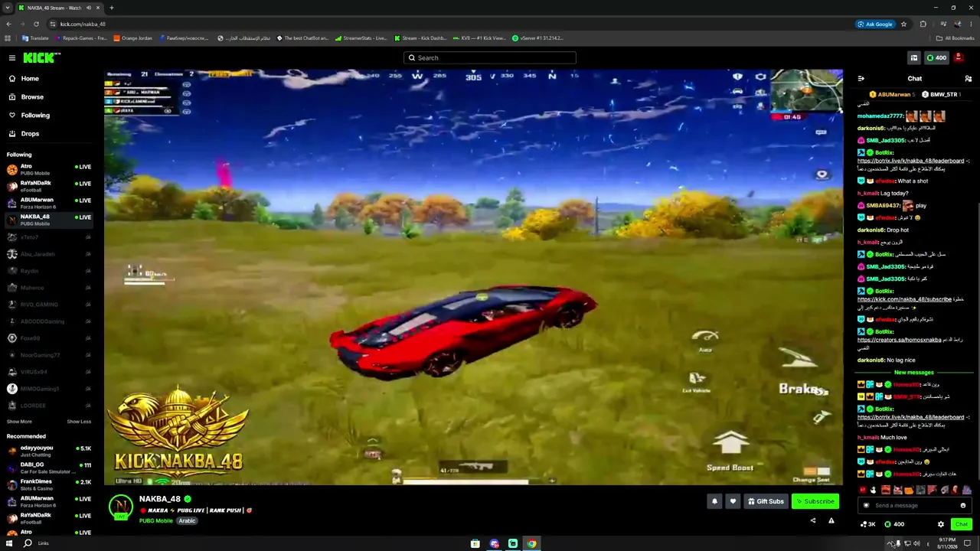Open FrankDimes recommended channel
Screen dimensions: 980x551
[x=50, y=484]
